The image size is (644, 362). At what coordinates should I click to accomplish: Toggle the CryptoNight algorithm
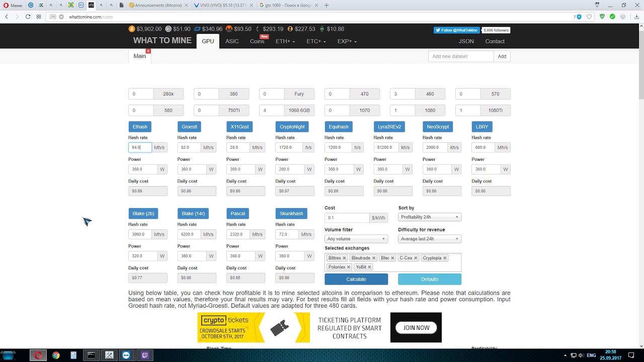[x=292, y=127]
